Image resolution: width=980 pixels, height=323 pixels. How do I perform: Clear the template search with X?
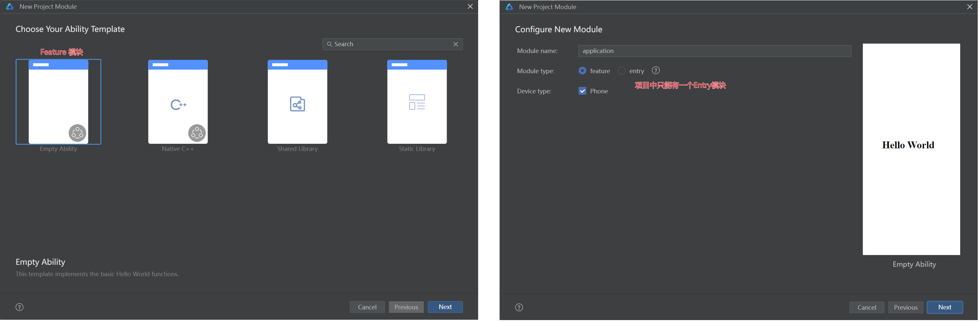(456, 44)
